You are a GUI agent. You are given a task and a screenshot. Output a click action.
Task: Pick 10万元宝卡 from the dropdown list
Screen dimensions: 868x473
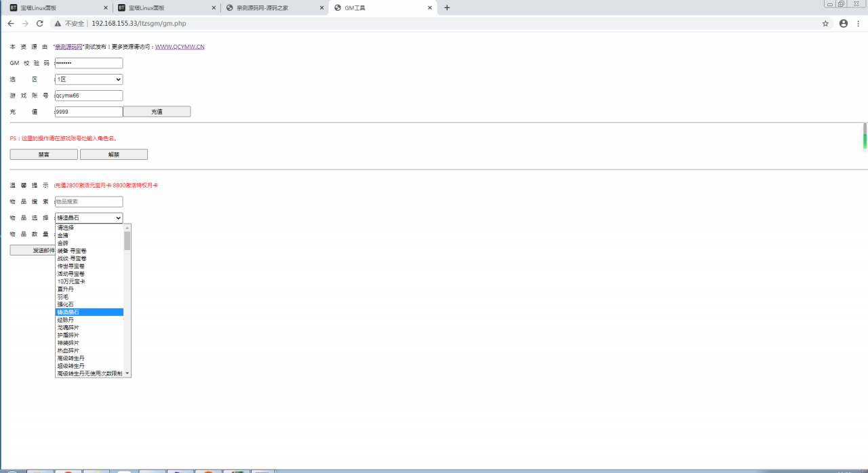pyautogui.click(x=71, y=281)
